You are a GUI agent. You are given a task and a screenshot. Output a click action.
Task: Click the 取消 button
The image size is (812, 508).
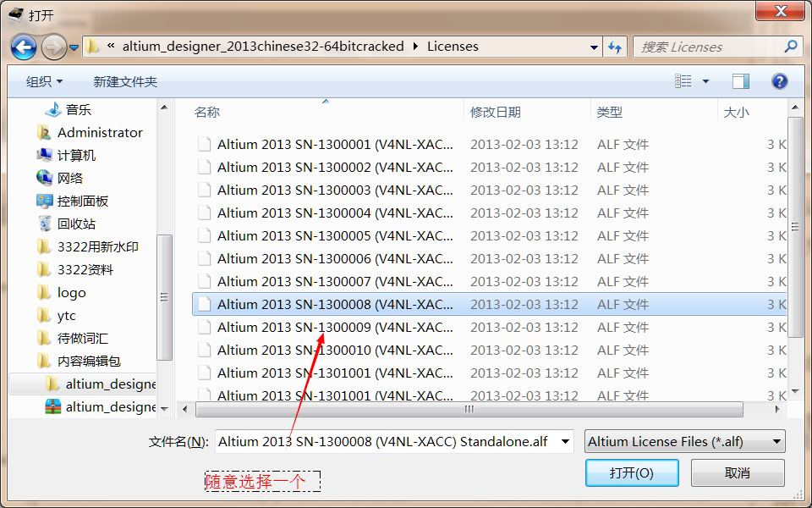[738, 472]
